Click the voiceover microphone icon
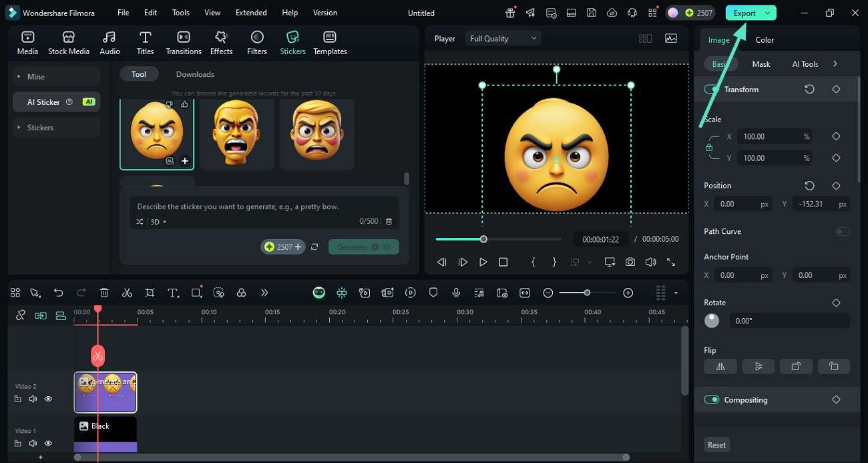 [456, 293]
